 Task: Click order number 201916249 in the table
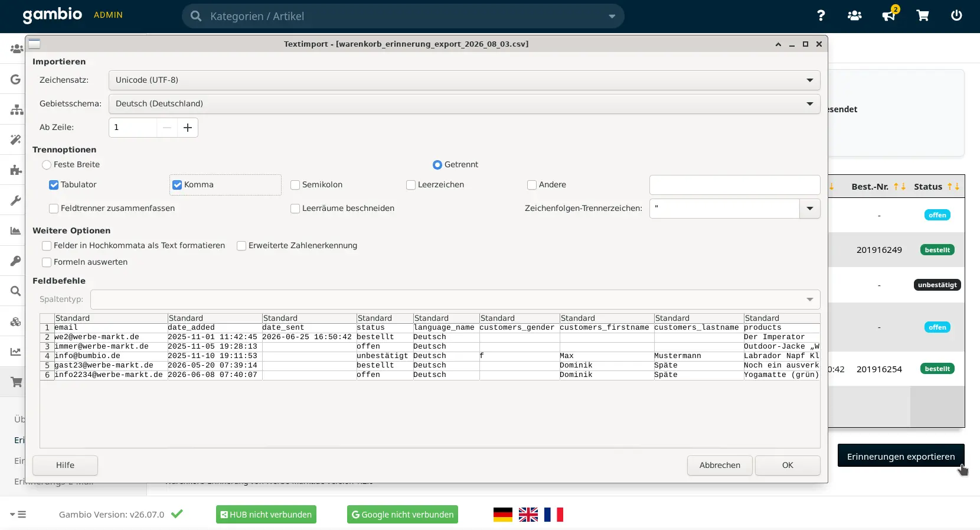point(879,250)
